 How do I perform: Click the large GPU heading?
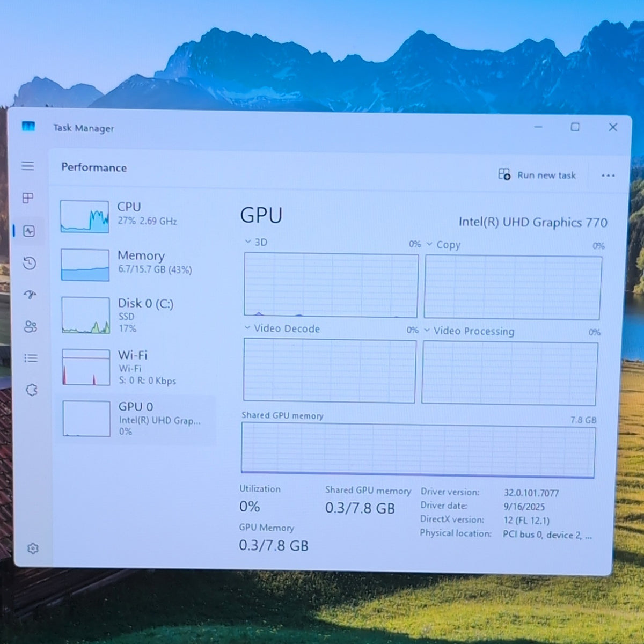261,215
